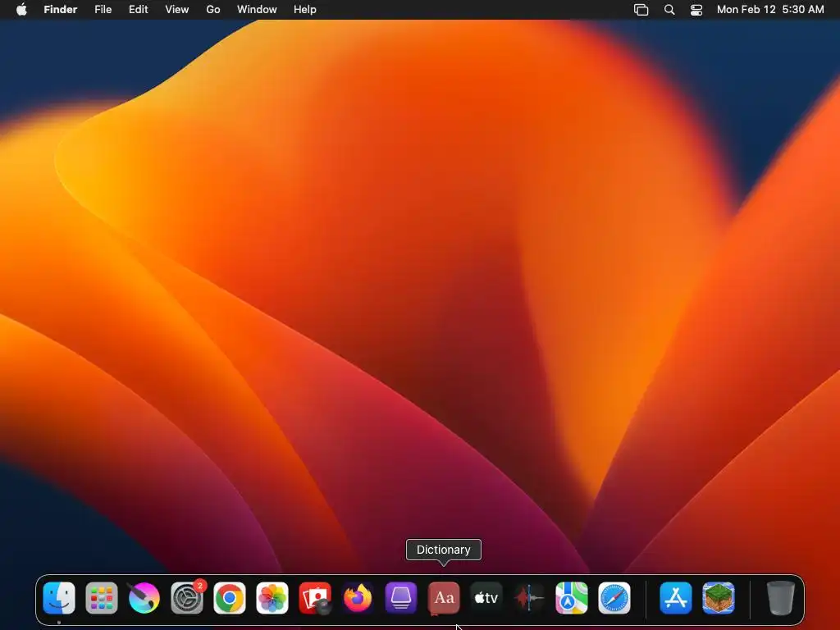Open the File menu

[x=103, y=10]
